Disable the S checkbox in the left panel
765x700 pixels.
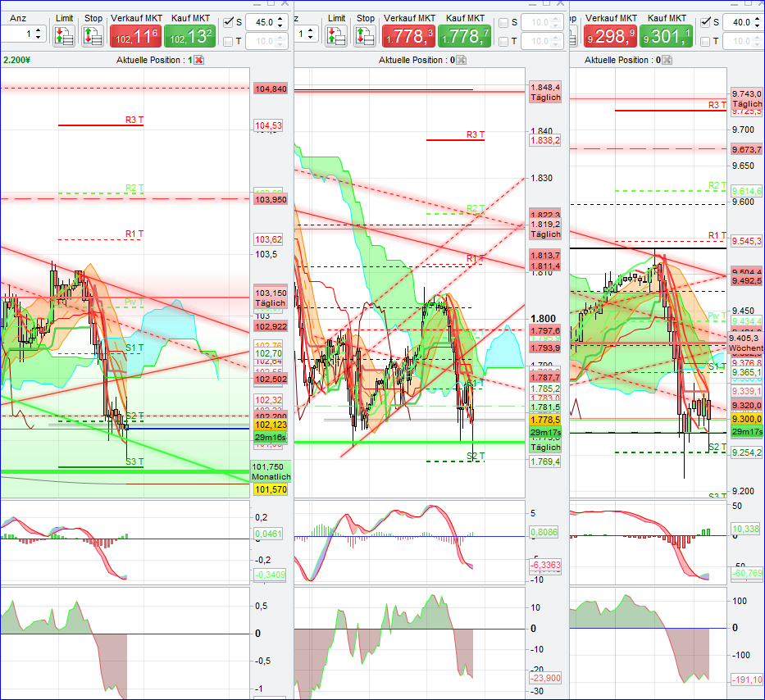[230, 22]
